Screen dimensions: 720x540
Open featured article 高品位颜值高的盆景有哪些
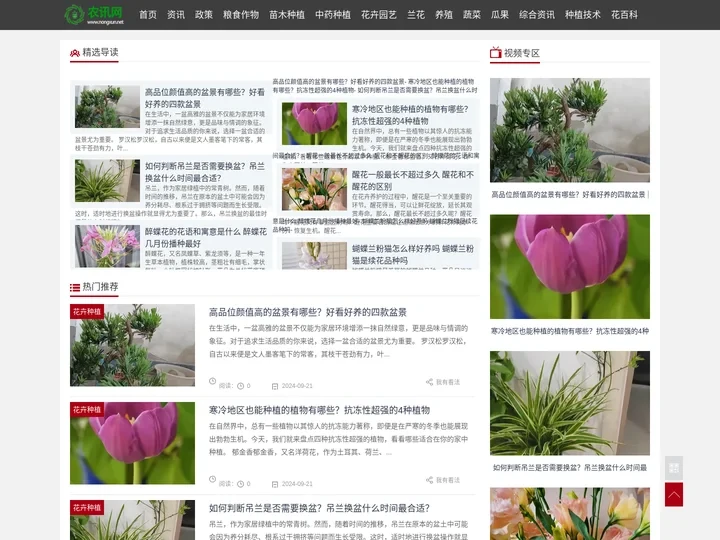205,98
